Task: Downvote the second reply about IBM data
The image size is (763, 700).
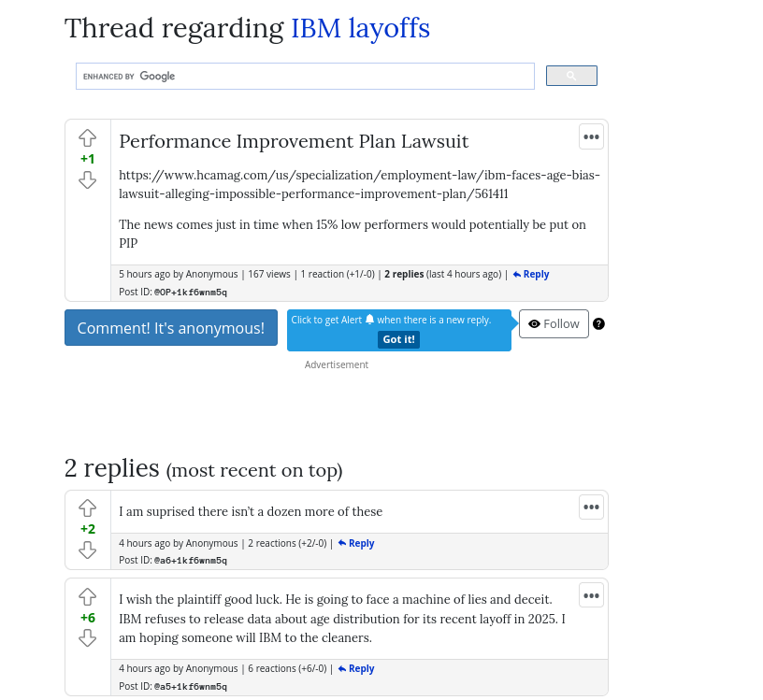Action: click(x=87, y=638)
